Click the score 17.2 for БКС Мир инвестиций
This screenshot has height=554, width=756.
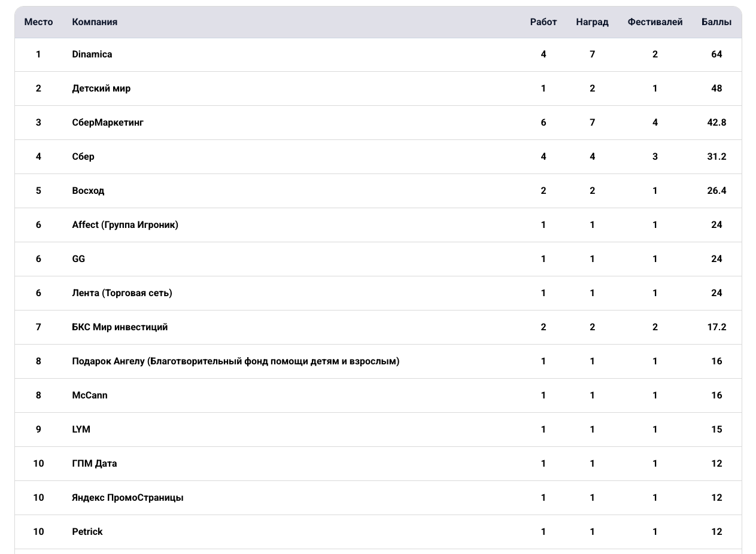[x=716, y=327]
